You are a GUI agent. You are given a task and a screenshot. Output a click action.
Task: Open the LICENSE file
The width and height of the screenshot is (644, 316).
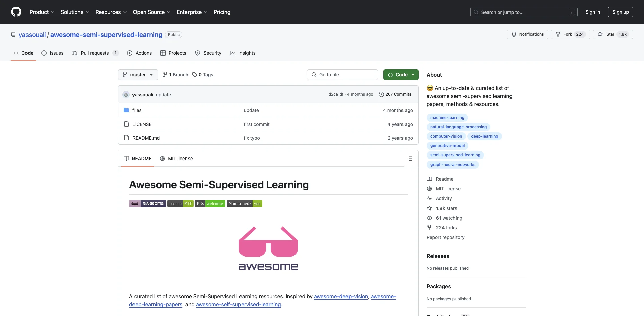[142, 124]
